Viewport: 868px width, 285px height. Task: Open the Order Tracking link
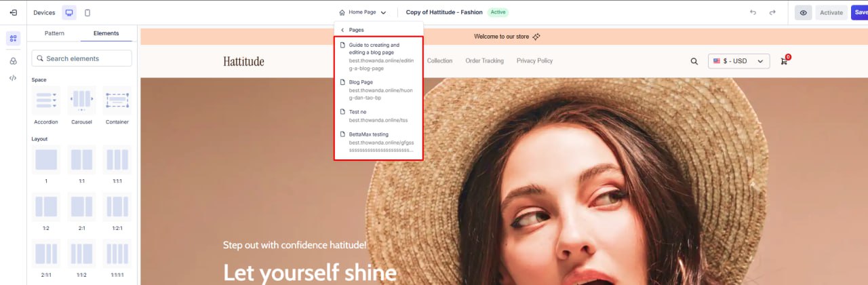[x=484, y=61]
